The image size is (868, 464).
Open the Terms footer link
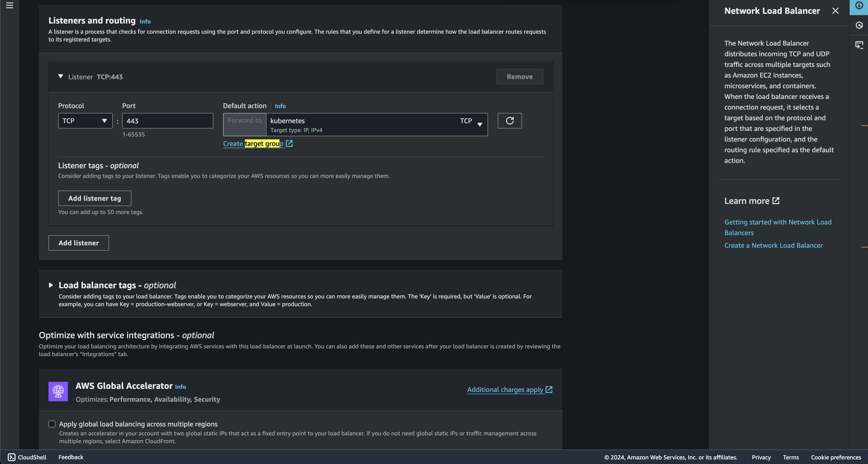pos(791,457)
